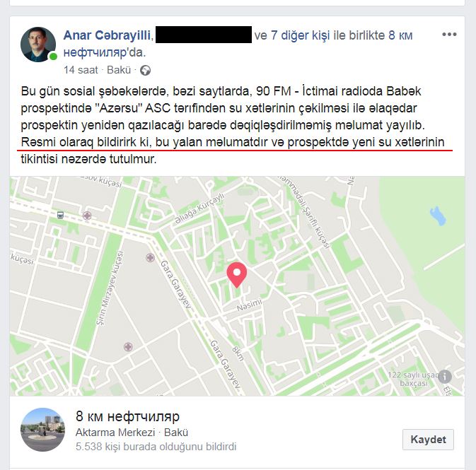The width and height of the screenshot is (476, 470).
Task: Open the '7 diğer kişi' tagged people link
Action: click(x=300, y=35)
